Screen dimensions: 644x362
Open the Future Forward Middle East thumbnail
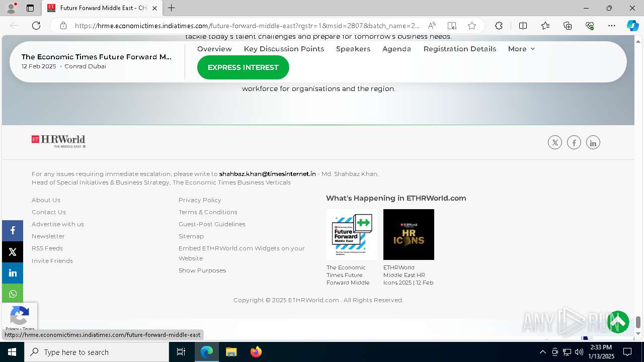click(352, 234)
